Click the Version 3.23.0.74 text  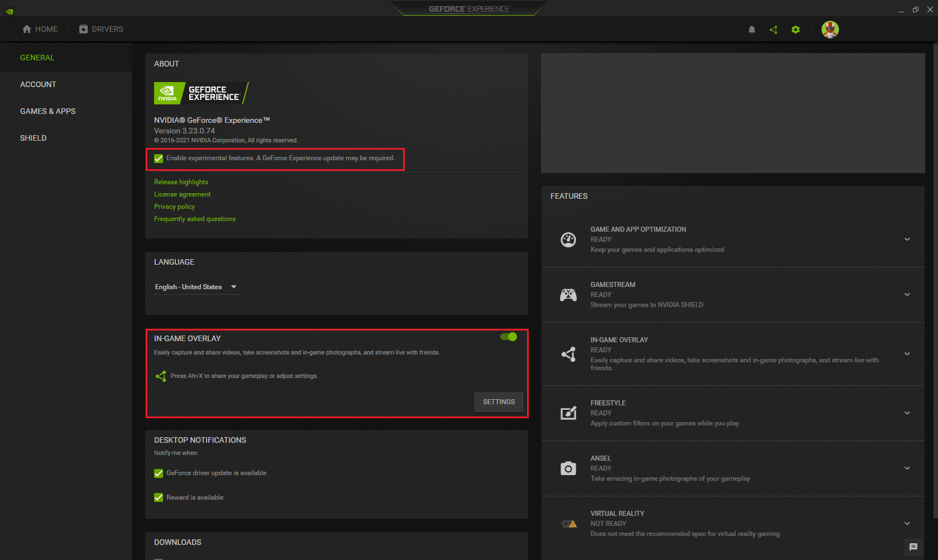click(x=184, y=131)
